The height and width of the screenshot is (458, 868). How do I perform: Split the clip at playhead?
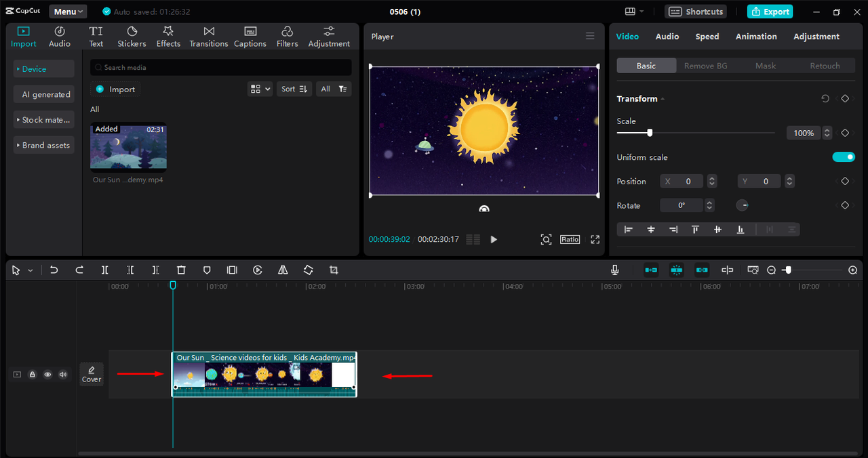(104, 270)
